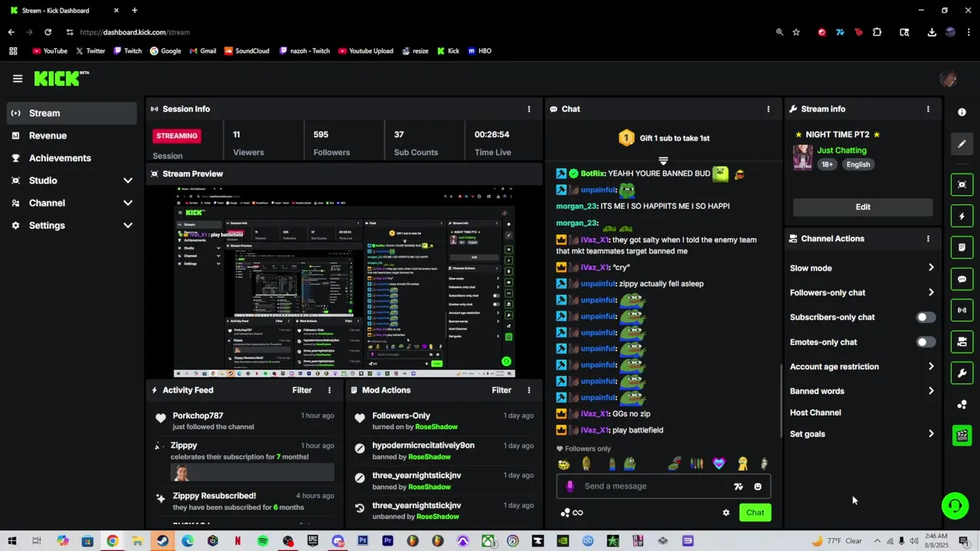Reload the dashboard page
Image resolution: width=980 pixels, height=551 pixels.
click(x=47, y=32)
